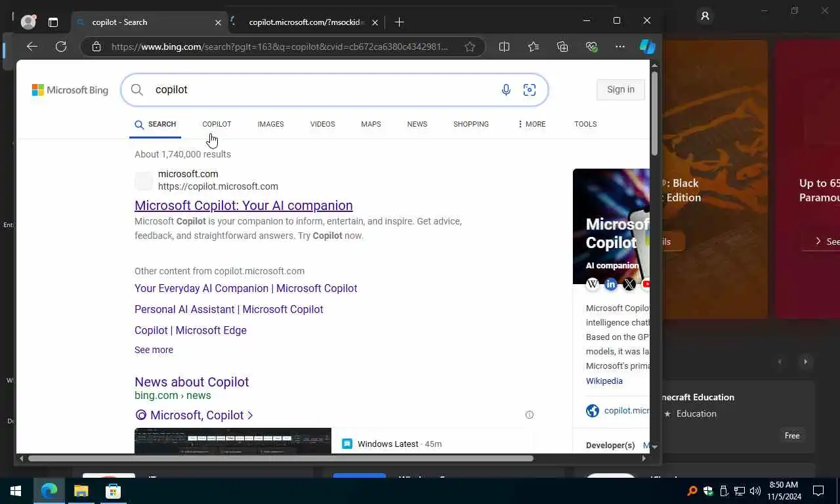
Task: Open Microsoft Edge from the taskbar
Action: click(x=49, y=491)
